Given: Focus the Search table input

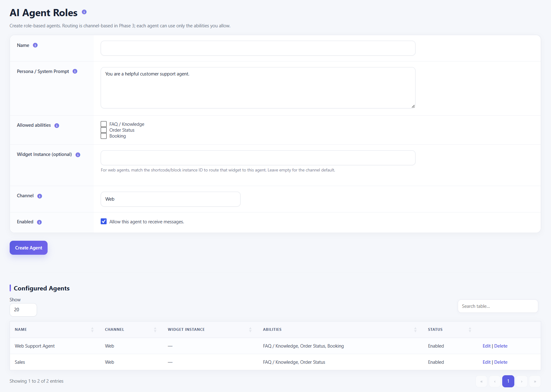Looking at the screenshot, I should point(498,306).
